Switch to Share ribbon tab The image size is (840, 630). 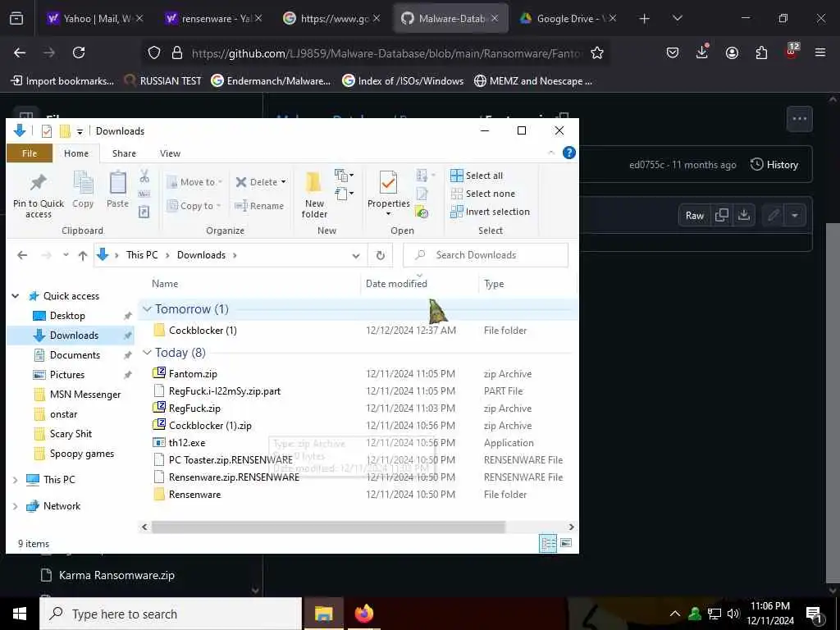pos(124,153)
